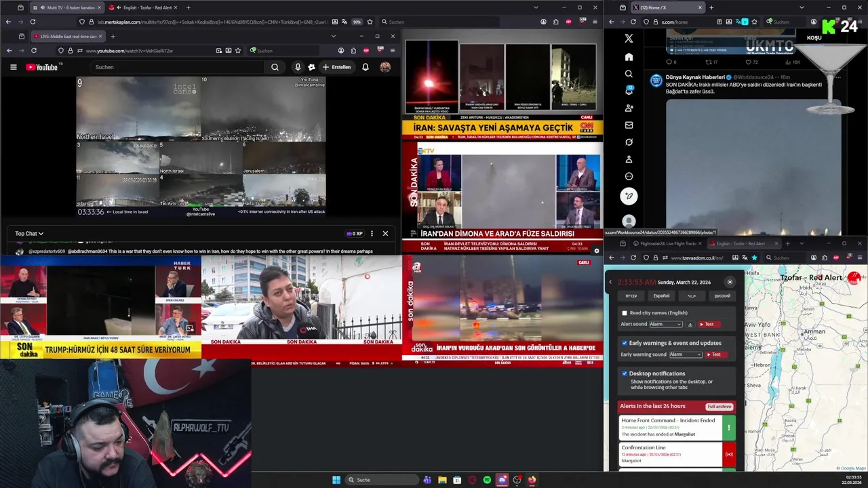Upload a custom alert sound file
Viewport: 868px width, 488px height.
coord(690,325)
